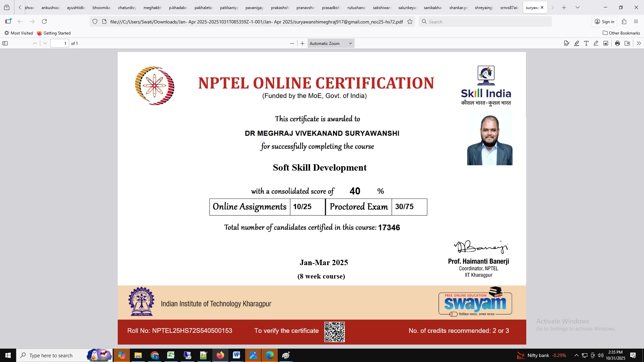Click the Sign in button

pos(604,22)
